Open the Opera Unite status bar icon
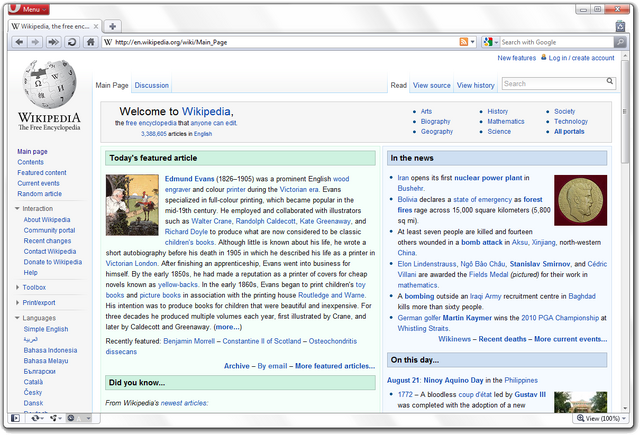 [x=55, y=418]
